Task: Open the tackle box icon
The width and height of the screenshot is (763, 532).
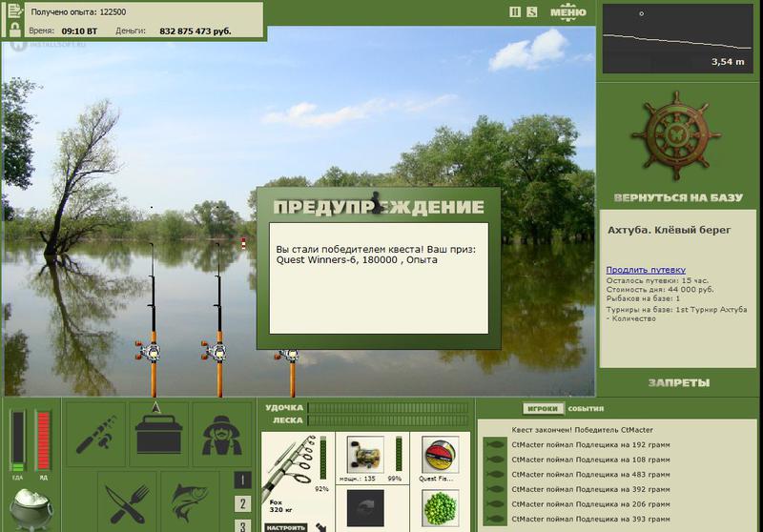Action: (x=158, y=434)
